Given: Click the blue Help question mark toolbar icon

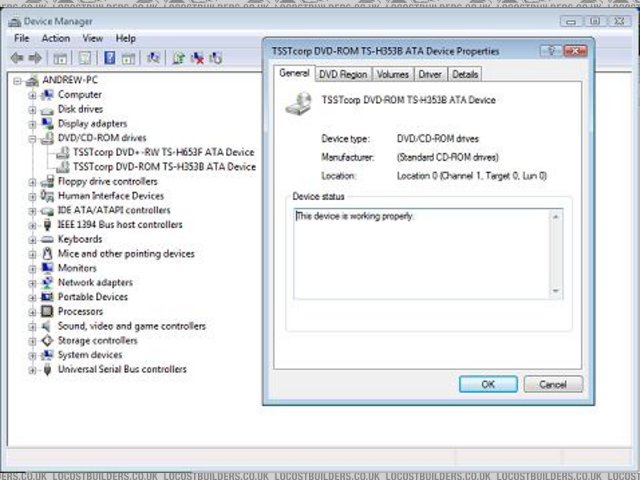Looking at the screenshot, I should (109, 58).
